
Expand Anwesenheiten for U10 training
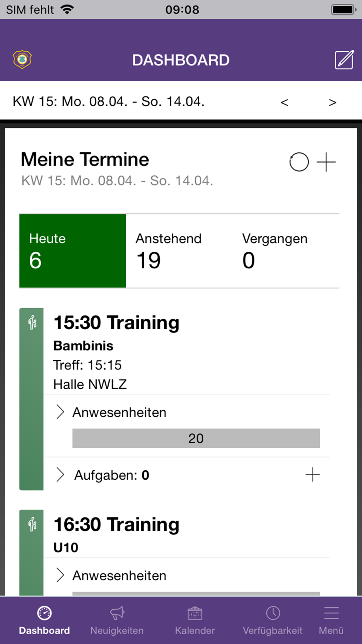(111, 575)
